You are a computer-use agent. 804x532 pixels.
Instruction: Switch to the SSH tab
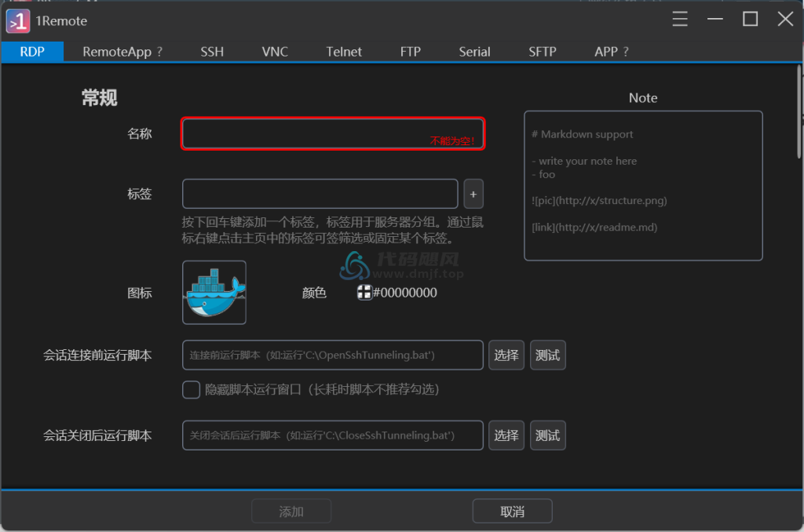(x=212, y=52)
